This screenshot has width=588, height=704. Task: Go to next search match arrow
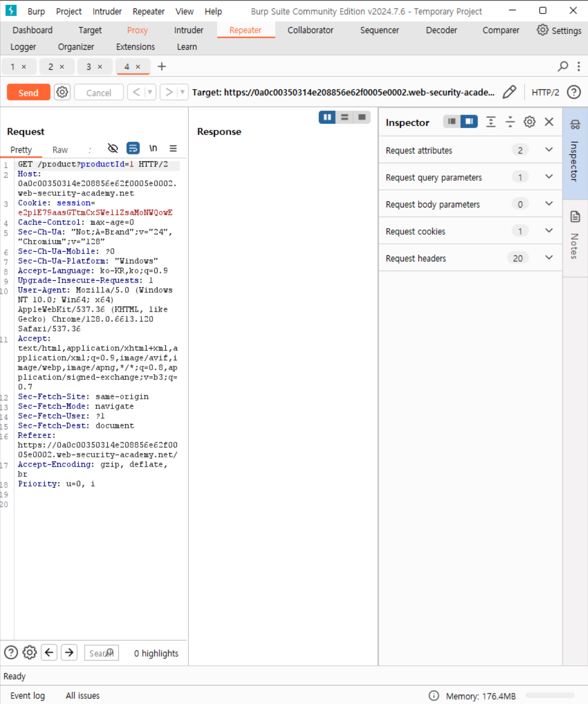pyautogui.click(x=69, y=652)
